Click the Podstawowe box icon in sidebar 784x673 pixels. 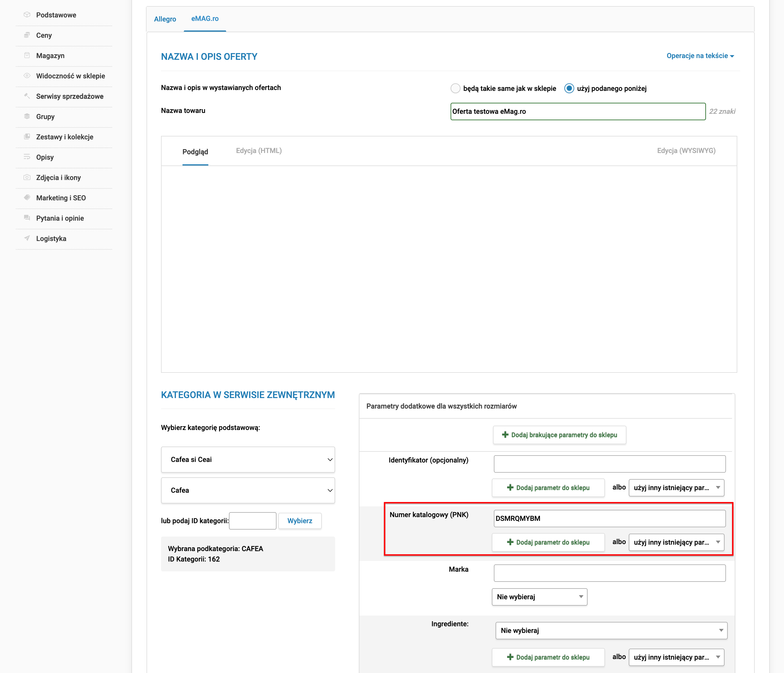pos(27,15)
